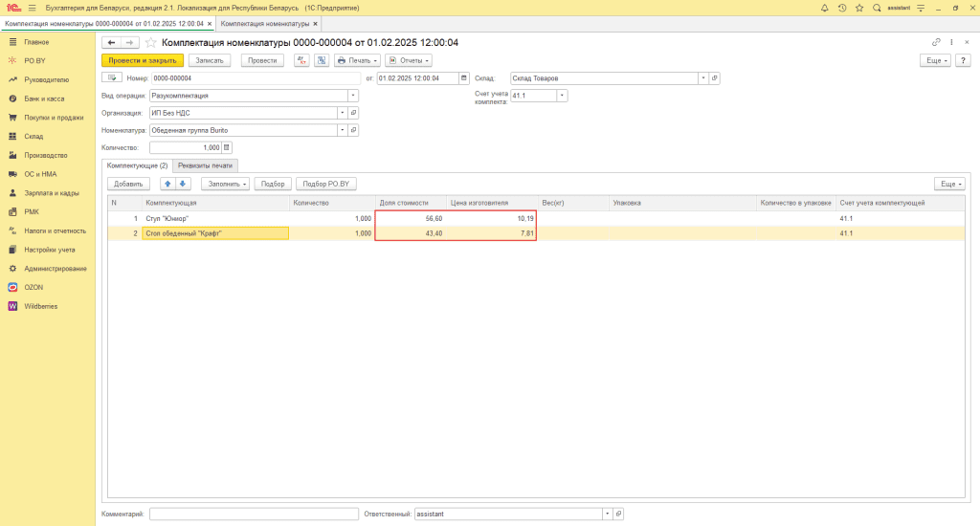Open help question mark button
The width and height of the screenshot is (980, 526).
click(x=963, y=60)
